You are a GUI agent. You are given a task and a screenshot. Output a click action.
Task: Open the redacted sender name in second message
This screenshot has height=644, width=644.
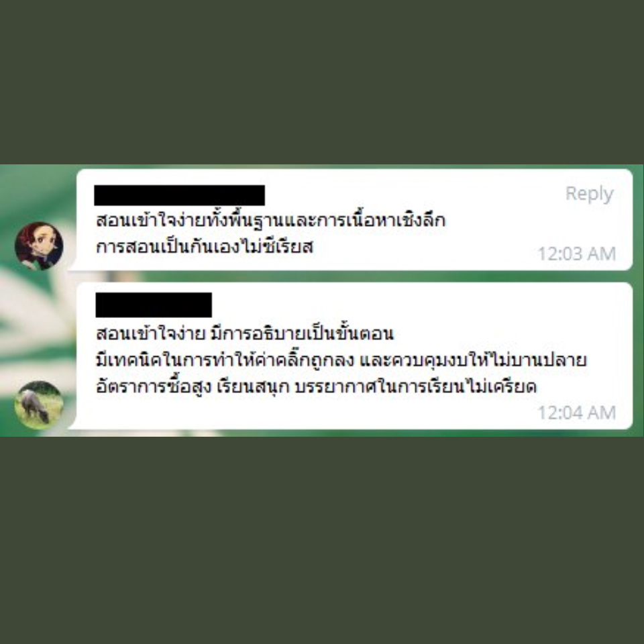(154, 305)
